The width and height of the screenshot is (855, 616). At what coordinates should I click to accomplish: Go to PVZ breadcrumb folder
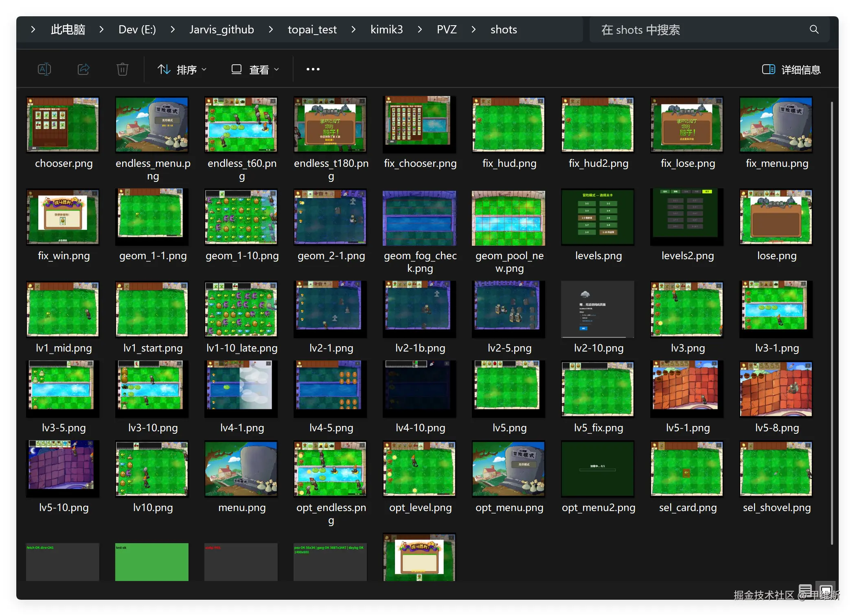447,29
